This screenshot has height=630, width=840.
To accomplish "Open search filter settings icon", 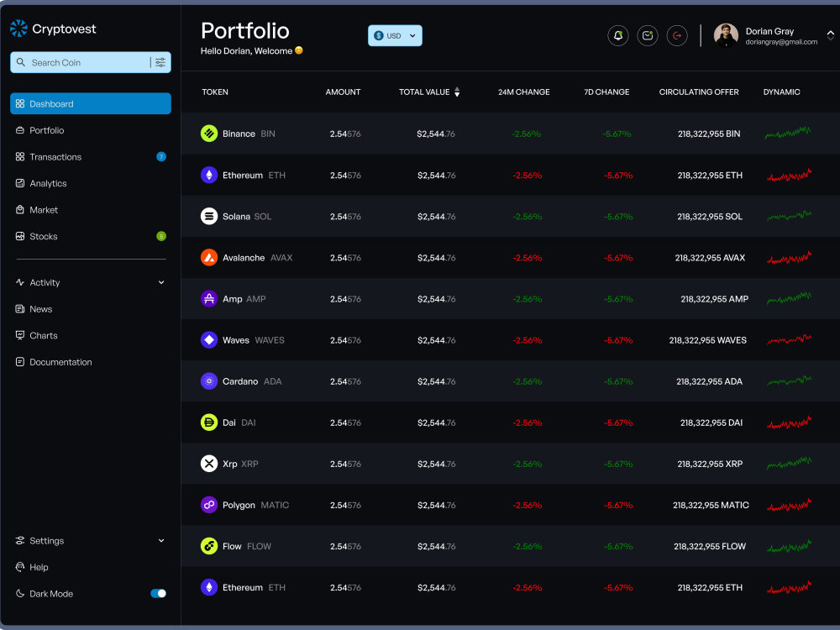I will click(160, 63).
